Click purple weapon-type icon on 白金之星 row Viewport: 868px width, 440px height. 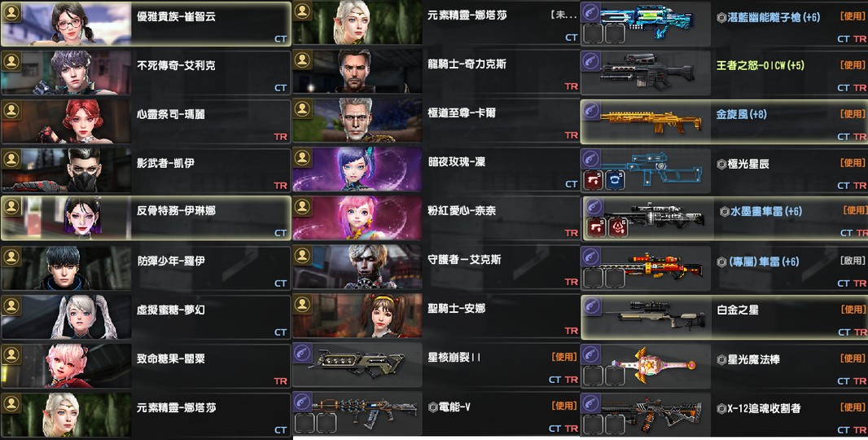coord(591,306)
